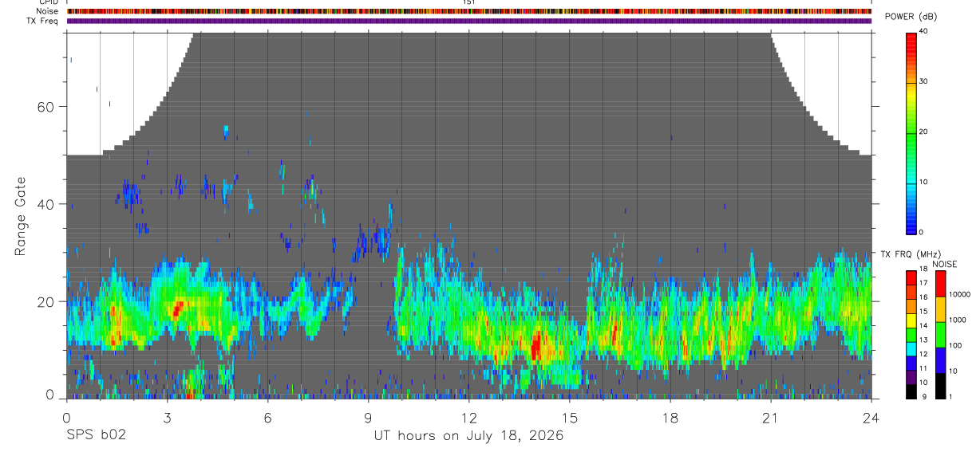This screenshot has width=980, height=452.
Task: Click the "SPS b02" label
Action: tap(96, 436)
